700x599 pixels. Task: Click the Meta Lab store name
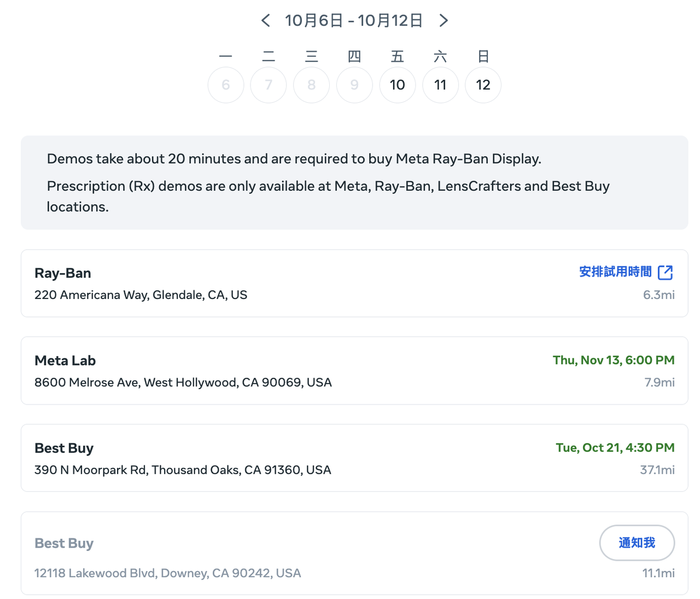(65, 361)
